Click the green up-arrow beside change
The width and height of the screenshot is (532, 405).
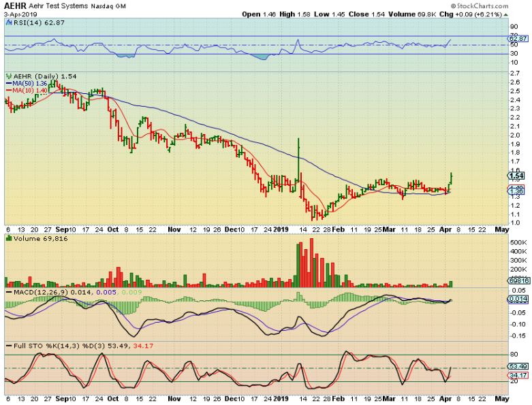click(506, 15)
